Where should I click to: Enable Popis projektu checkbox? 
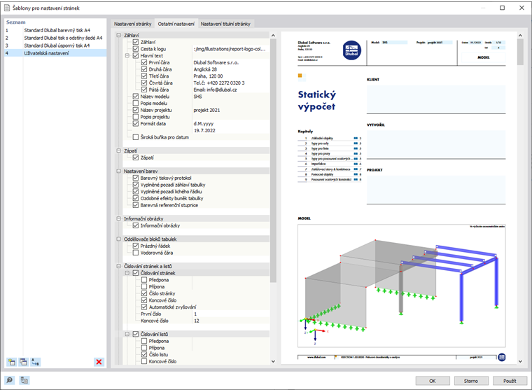click(x=136, y=117)
